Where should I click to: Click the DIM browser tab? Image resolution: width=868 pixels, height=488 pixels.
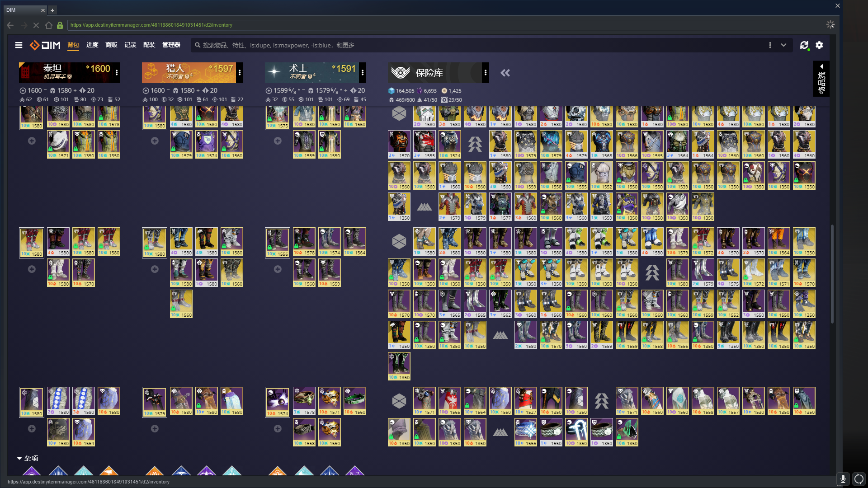pos(25,10)
